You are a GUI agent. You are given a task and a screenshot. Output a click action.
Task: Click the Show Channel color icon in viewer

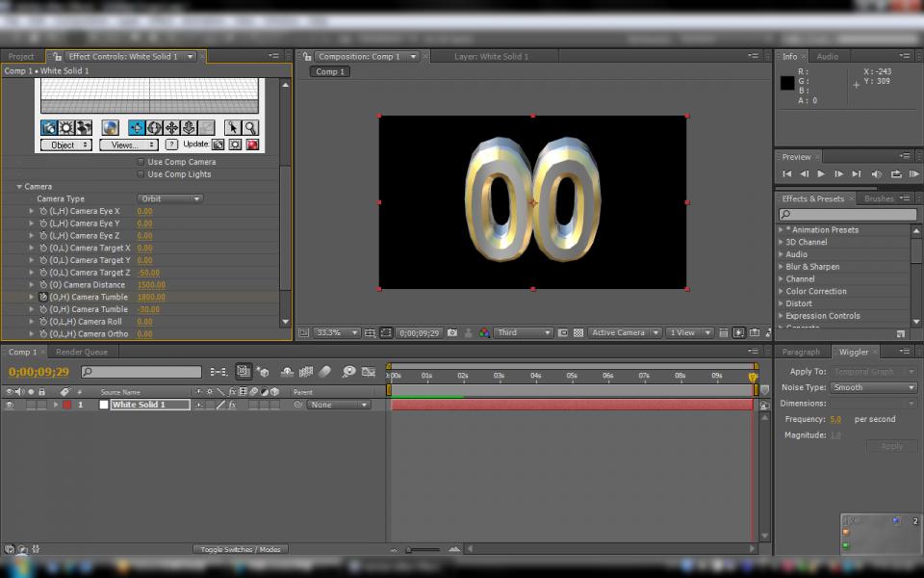[484, 332]
